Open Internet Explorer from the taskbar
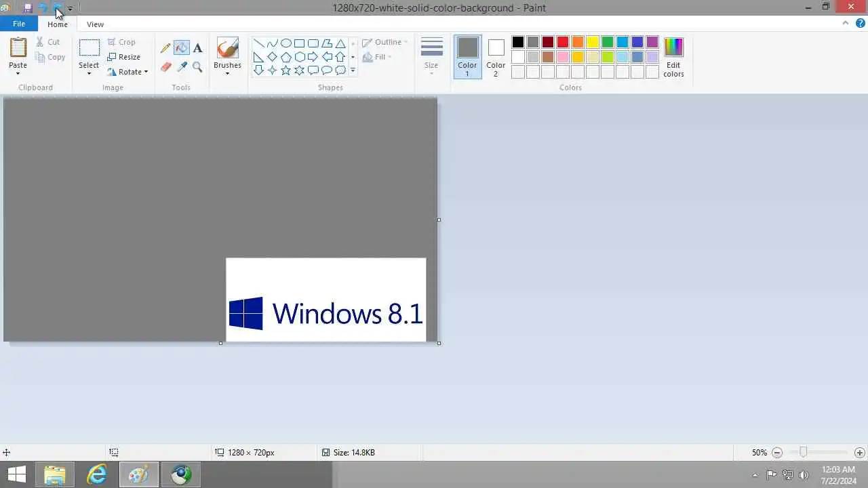 point(97,474)
